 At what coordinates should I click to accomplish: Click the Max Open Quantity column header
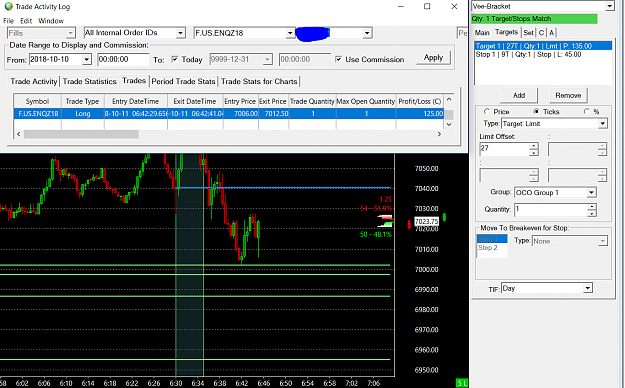coord(366,101)
